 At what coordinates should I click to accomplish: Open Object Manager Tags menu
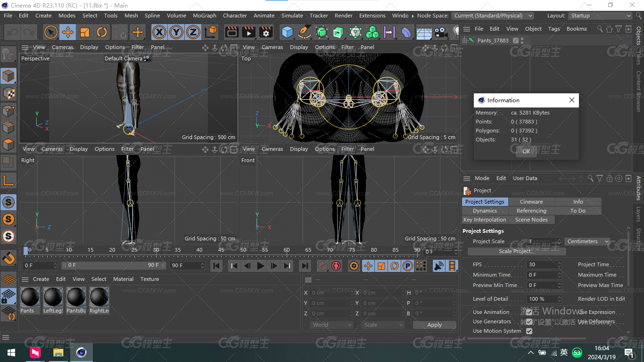[x=554, y=29]
